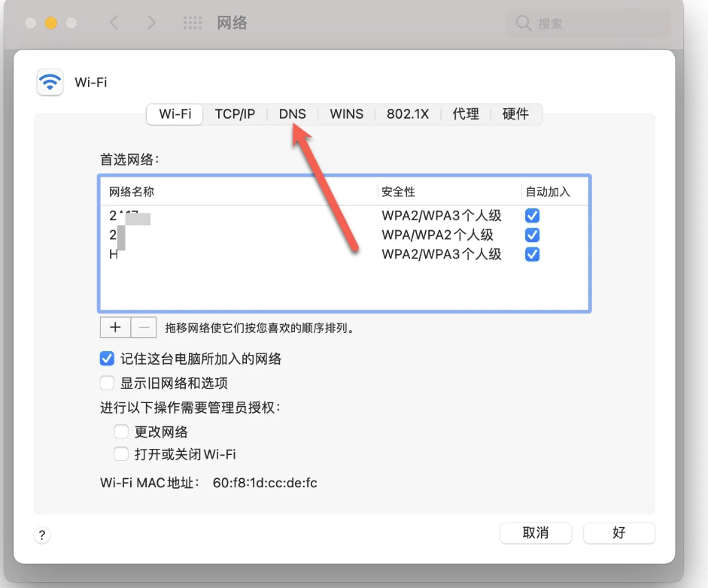Click the search magnifier icon
Image resolution: width=708 pixels, height=588 pixels.
[524, 23]
